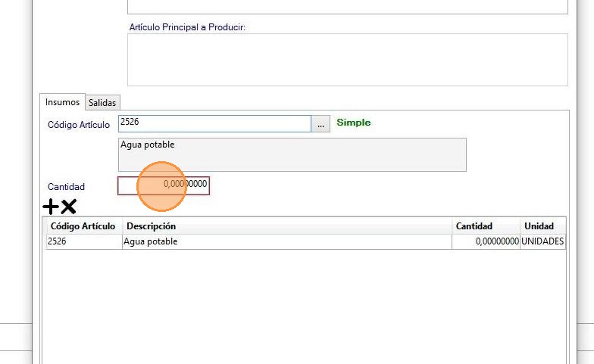Select the Insumos tab

(62, 101)
